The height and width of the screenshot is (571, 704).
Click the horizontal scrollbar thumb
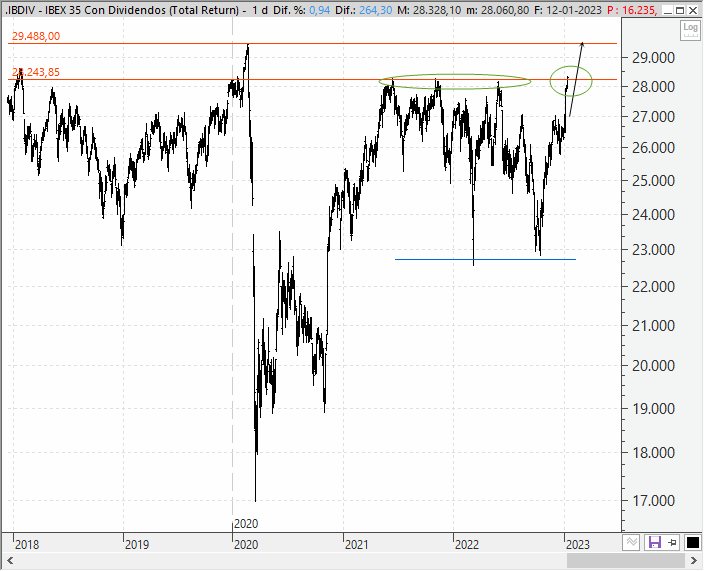[626, 560]
